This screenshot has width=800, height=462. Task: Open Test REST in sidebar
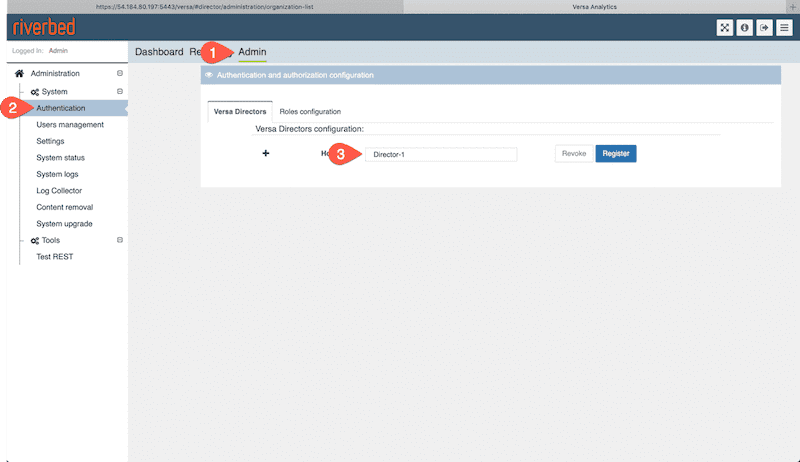pyautogui.click(x=55, y=256)
